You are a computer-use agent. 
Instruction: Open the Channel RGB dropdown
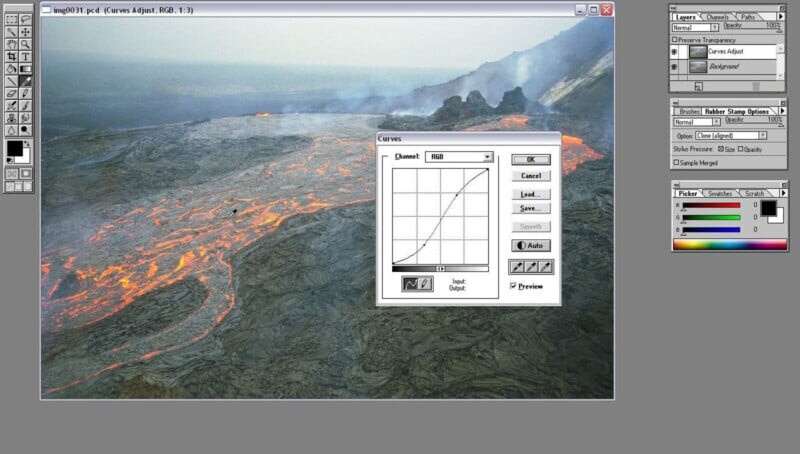pos(459,157)
